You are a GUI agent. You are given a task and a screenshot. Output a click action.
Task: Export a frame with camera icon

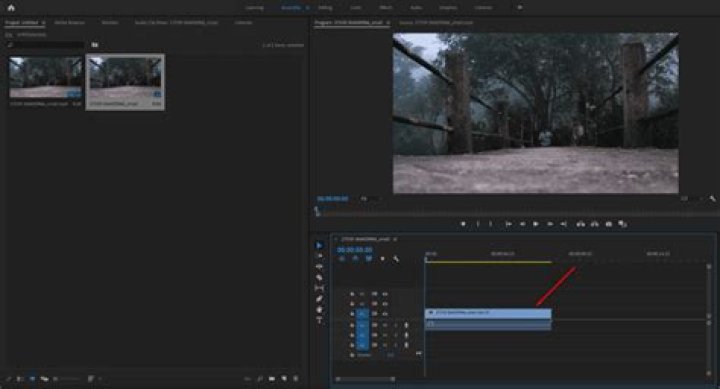(x=609, y=224)
